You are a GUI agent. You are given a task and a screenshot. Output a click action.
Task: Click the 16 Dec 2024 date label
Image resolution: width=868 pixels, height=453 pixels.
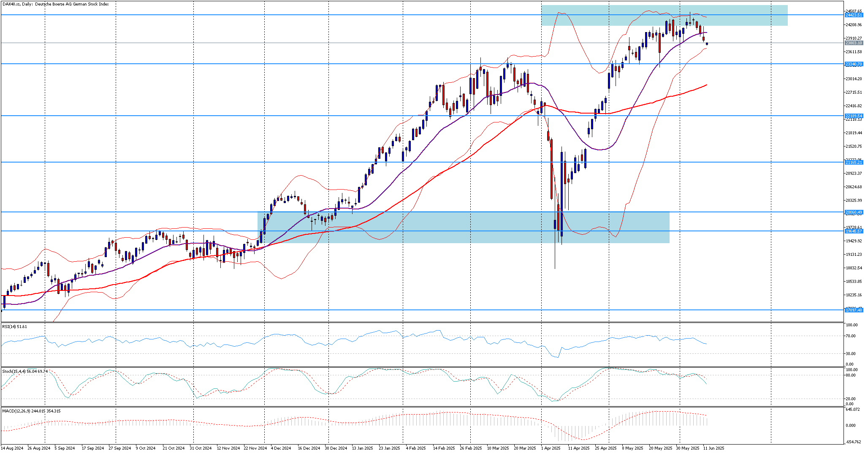tap(309, 448)
